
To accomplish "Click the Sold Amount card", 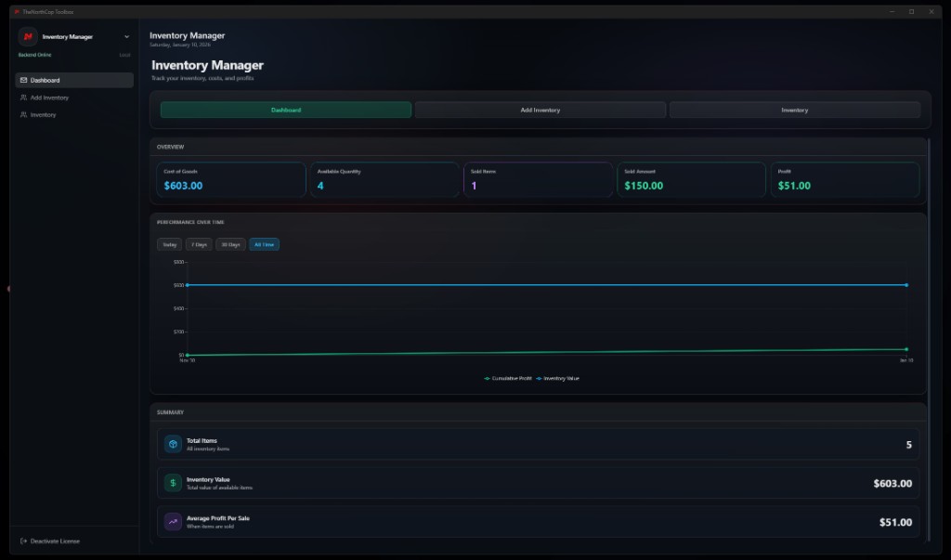I will [x=691, y=179].
